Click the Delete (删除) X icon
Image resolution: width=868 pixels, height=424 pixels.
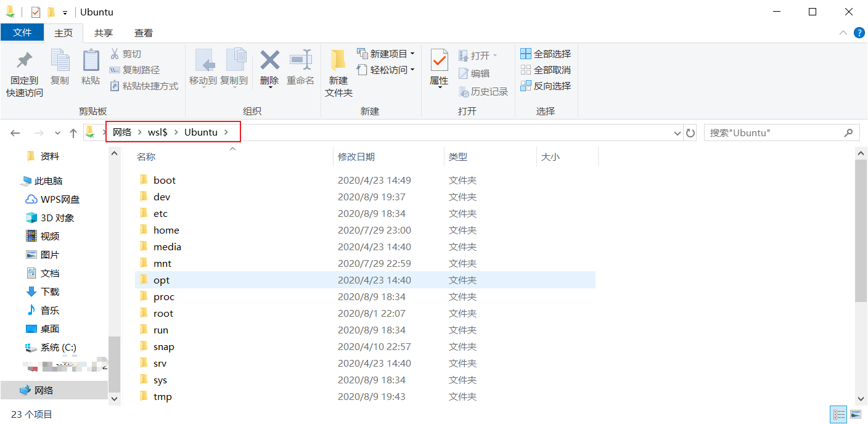(269, 60)
